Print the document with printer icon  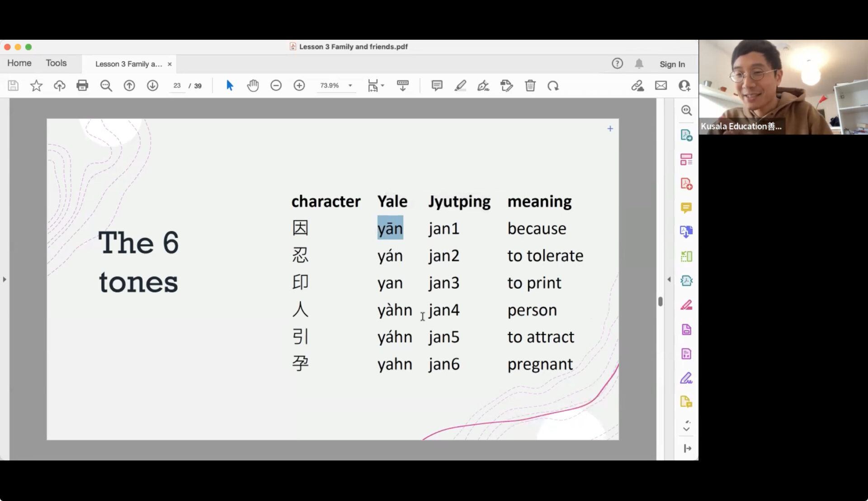tap(82, 85)
